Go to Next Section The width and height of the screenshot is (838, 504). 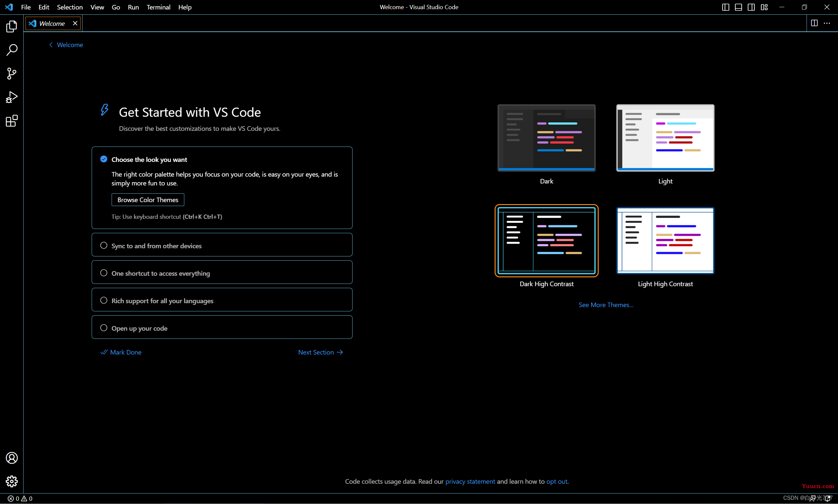pyautogui.click(x=320, y=352)
